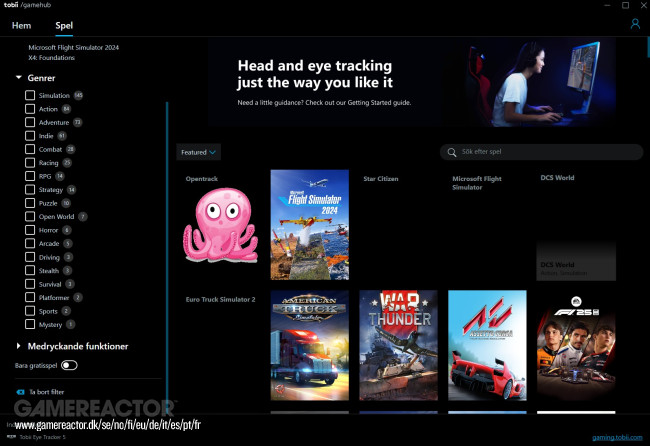Check the Survival genre checkbox
Image resolution: width=650 pixels, height=446 pixels.
pos(30,284)
